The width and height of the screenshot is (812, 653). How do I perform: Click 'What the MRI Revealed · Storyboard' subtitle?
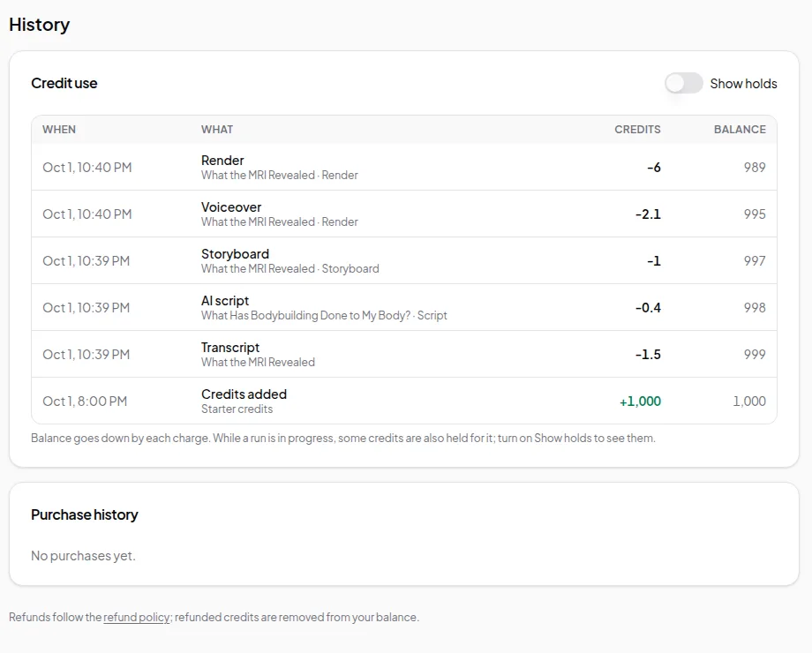click(290, 269)
